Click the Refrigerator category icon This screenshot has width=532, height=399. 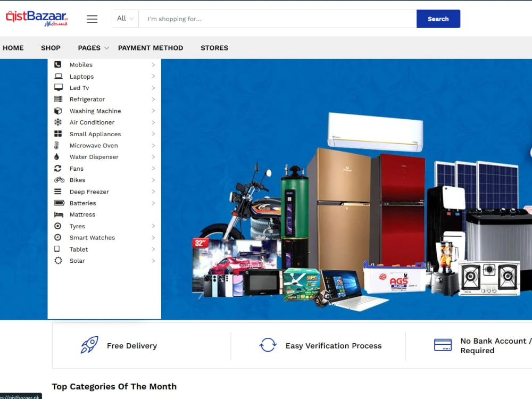tap(59, 99)
